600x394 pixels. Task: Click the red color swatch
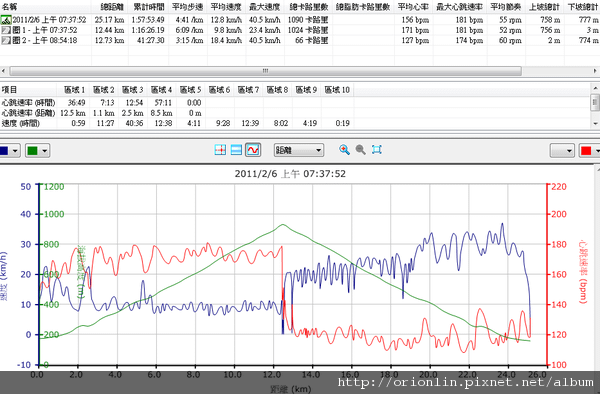click(x=586, y=151)
